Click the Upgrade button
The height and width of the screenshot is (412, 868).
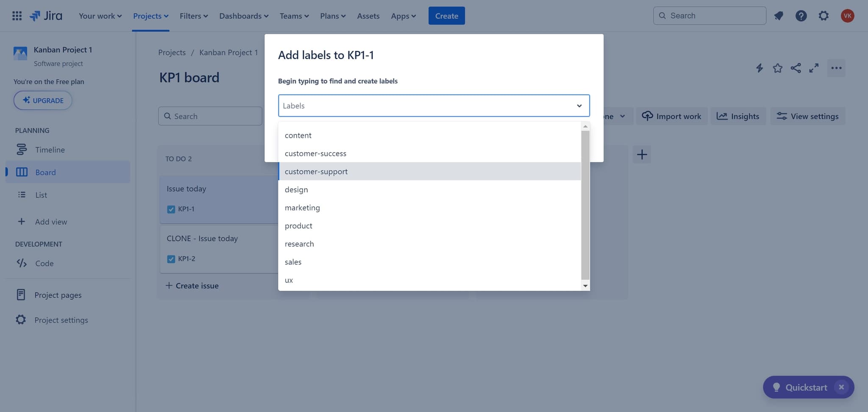point(42,100)
